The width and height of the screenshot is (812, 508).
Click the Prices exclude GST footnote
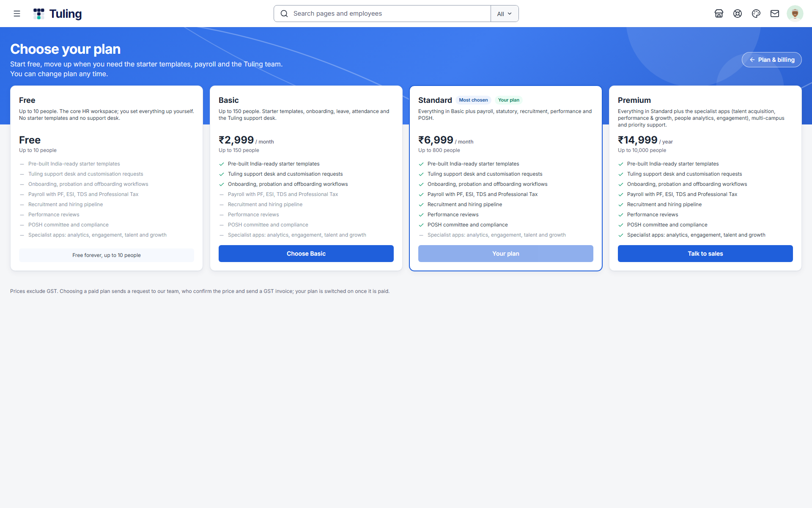200,291
